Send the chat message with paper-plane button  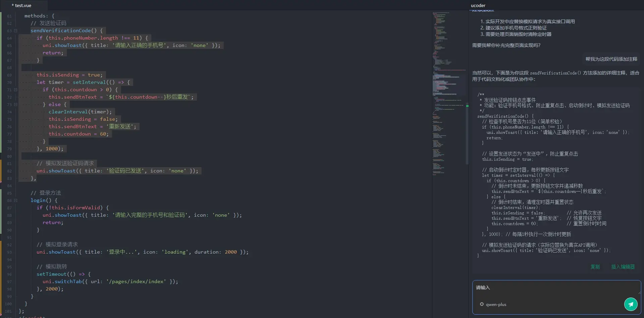point(631,304)
